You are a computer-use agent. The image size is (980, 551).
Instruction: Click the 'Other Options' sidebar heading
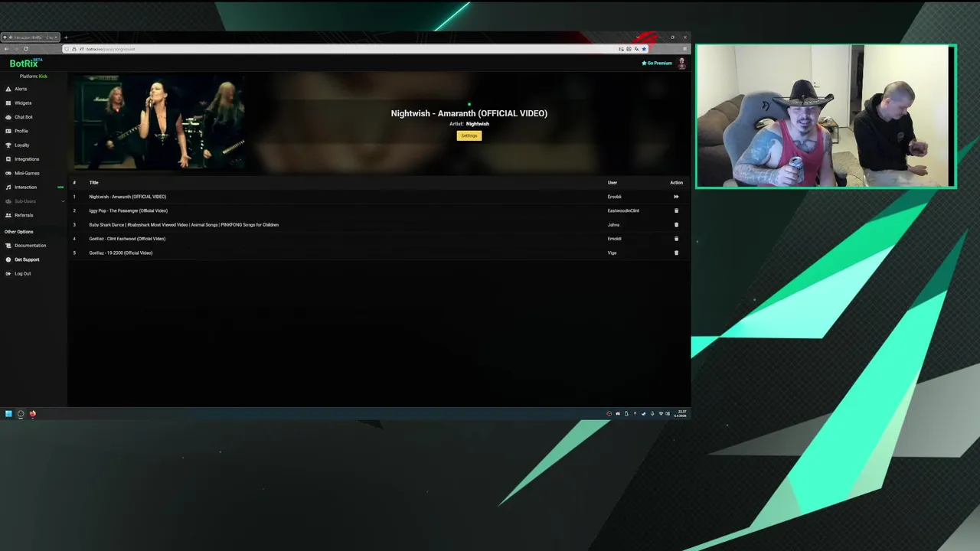[19, 232]
